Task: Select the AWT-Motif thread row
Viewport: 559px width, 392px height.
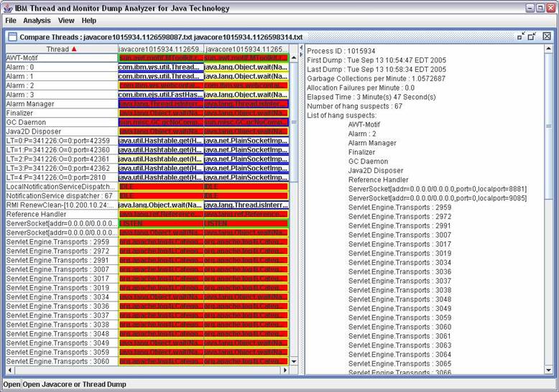Action: 147,57
